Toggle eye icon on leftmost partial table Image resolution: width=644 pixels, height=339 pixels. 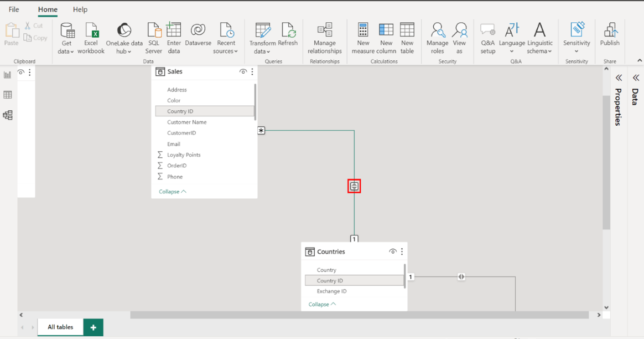[x=21, y=72]
